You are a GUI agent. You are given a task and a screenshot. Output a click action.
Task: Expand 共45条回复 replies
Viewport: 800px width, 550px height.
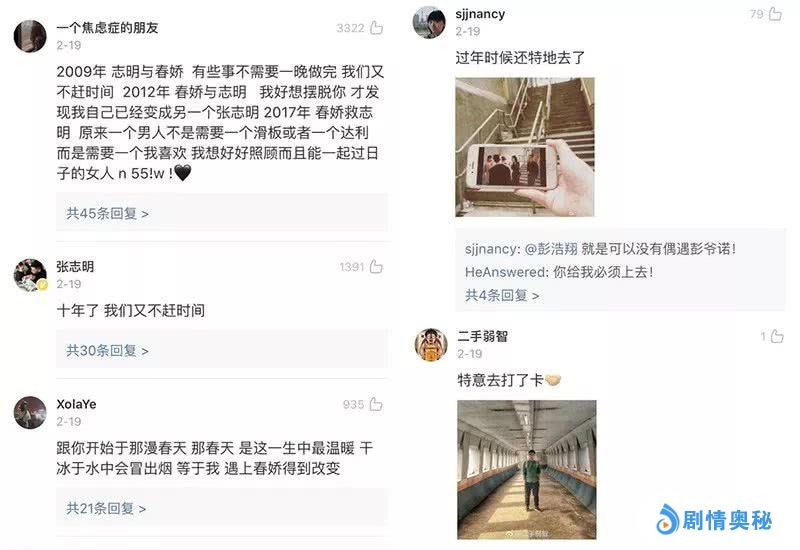[x=107, y=213]
